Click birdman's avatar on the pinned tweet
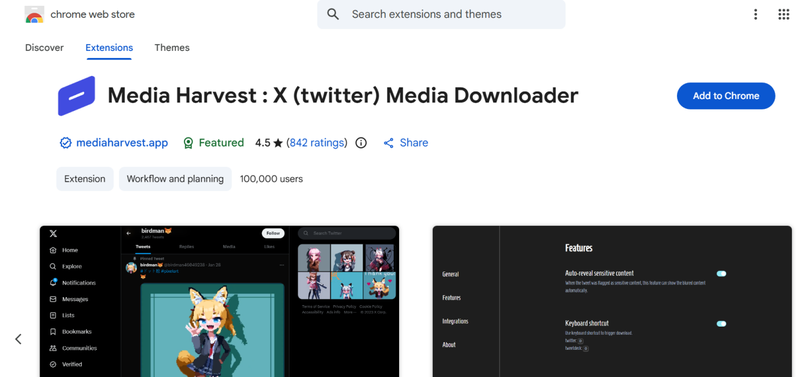This screenshot has width=800, height=377. coord(131,267)
